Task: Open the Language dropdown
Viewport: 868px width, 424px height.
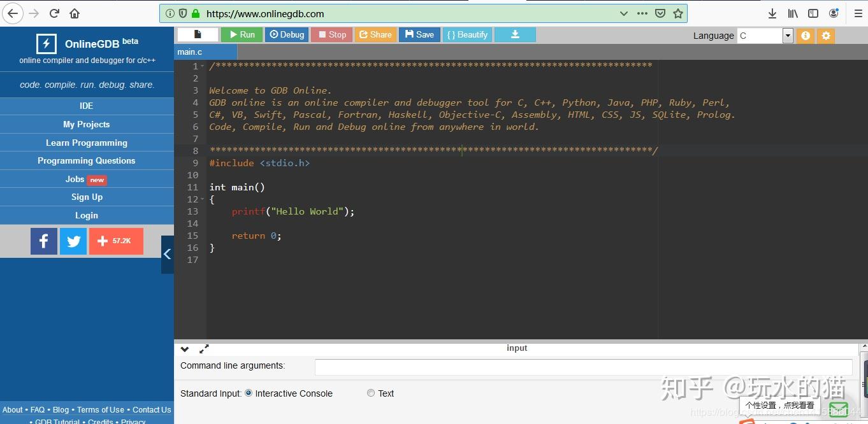Action: pos(765,36)
